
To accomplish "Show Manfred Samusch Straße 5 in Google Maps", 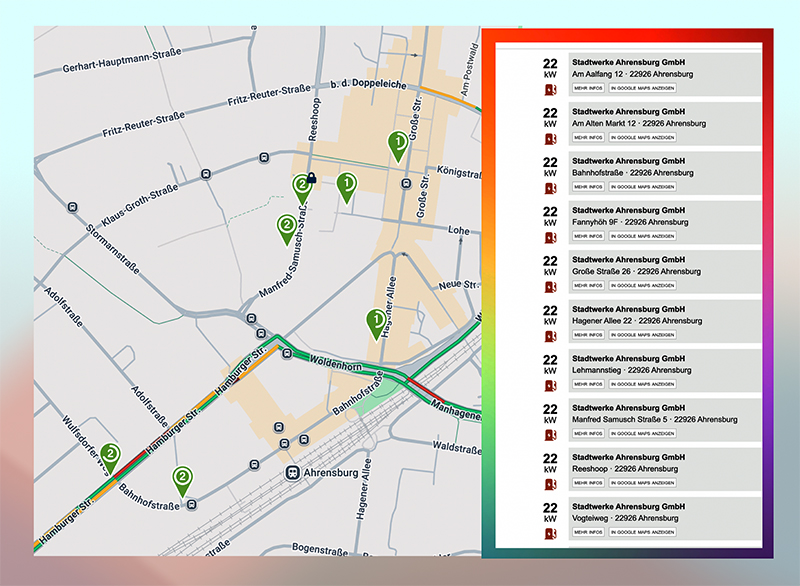I will pyautogui.click(x=643, y=434).
